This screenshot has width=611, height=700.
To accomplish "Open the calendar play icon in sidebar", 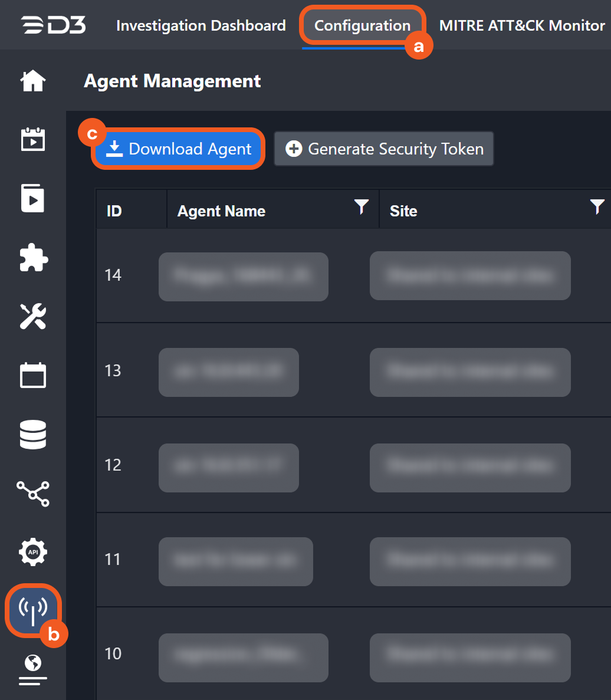I will [33, 139].
